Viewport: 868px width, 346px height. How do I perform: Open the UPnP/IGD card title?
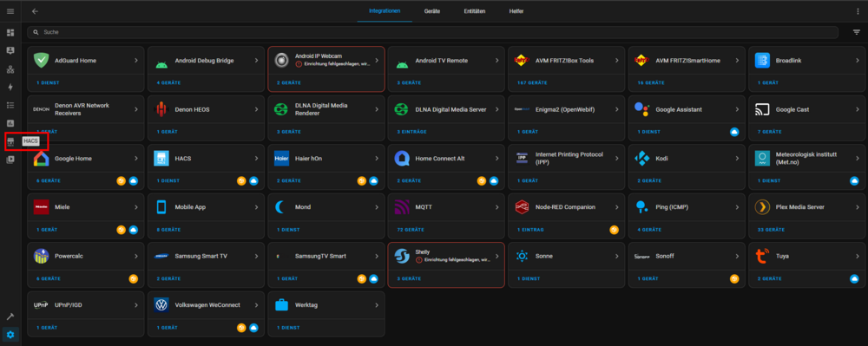pos(69,305)
